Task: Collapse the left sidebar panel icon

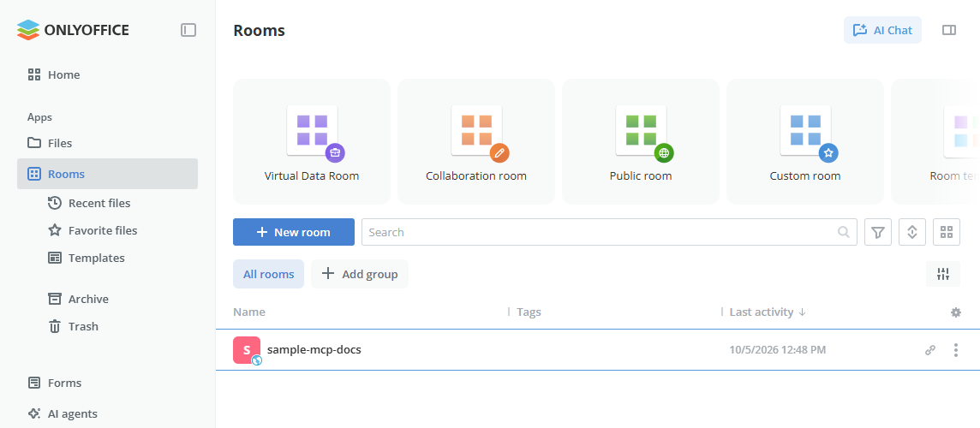Action: [x=188, y=30]
